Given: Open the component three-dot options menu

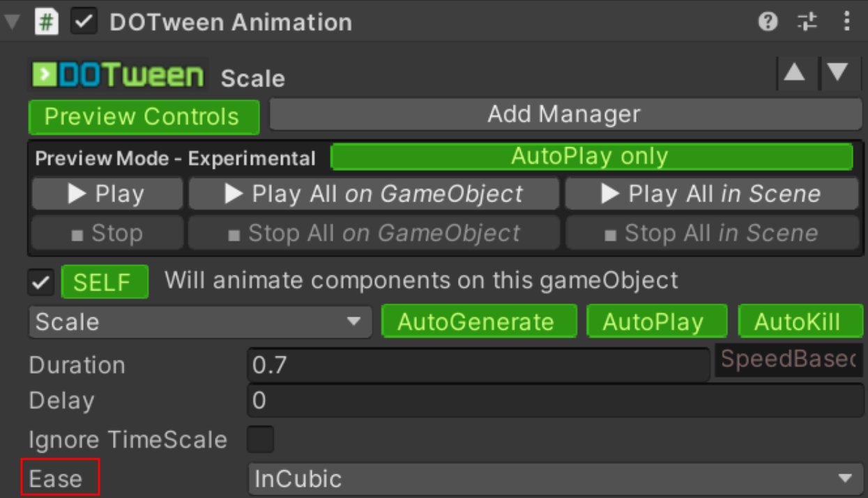Looking at the screenshot, I should click(847, 22).
